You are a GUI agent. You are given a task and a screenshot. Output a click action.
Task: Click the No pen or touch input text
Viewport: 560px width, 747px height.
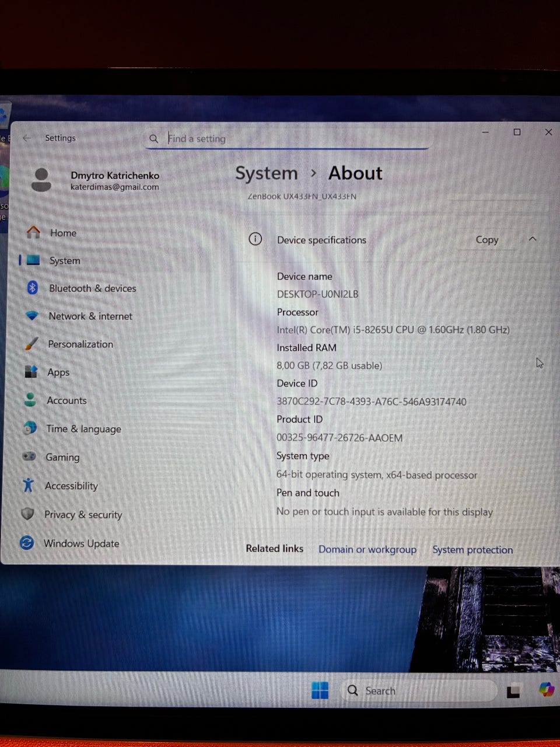[384, 512]
